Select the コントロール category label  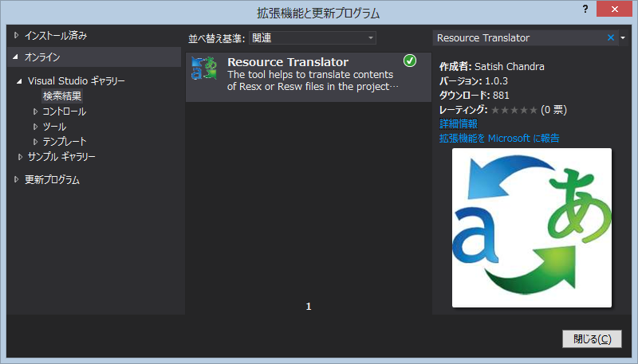pyautogui.click(x=65, y=112)
